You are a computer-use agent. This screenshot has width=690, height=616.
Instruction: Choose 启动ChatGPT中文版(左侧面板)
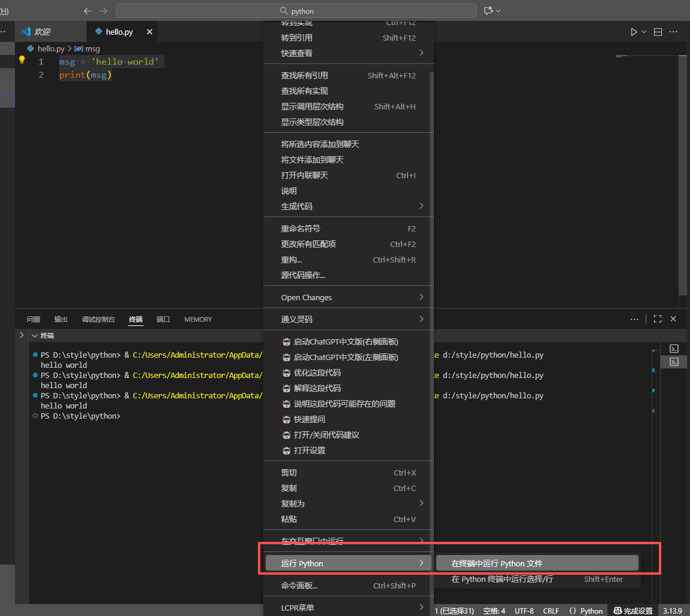tap(348, 357)
